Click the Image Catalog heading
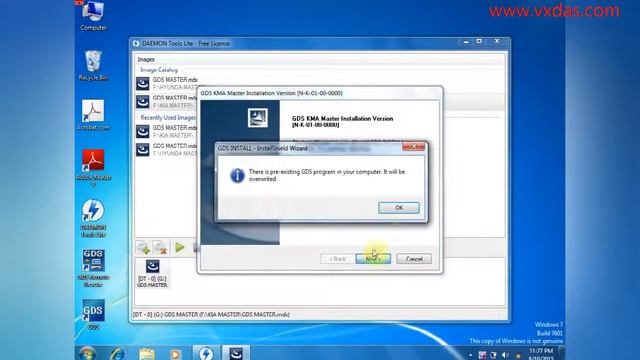The image size is (640, 360). click(x=159, y=70)
